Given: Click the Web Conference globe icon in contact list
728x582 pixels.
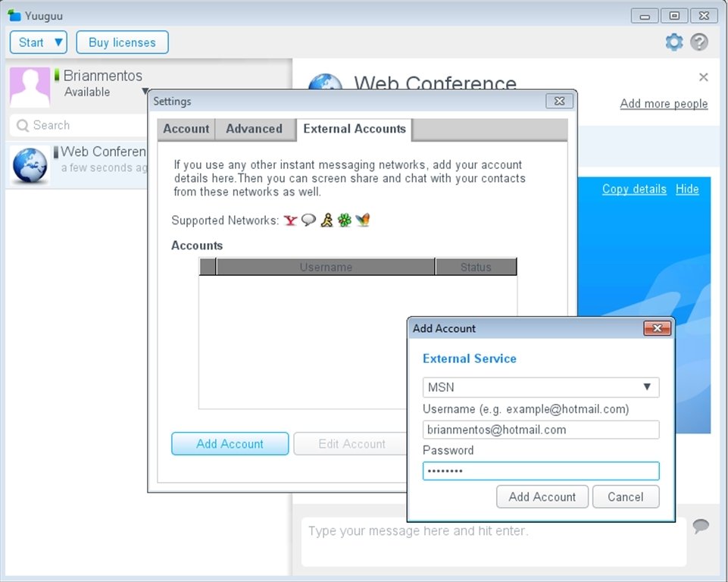Looking at the screenshot, I should click(30, 165).
